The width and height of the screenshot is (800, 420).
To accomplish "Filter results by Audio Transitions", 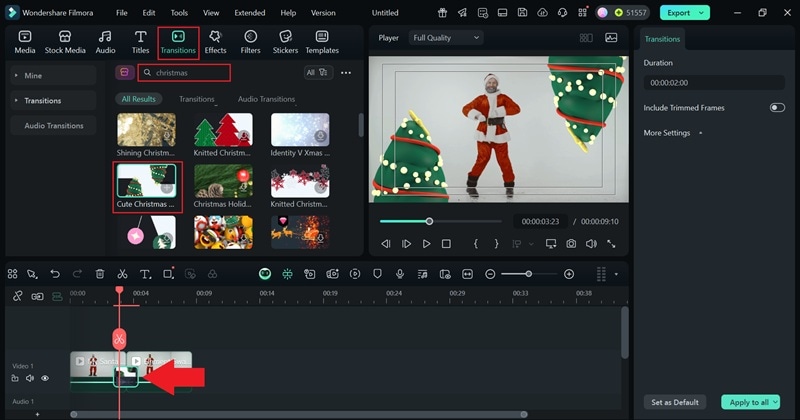I will 266,99.
